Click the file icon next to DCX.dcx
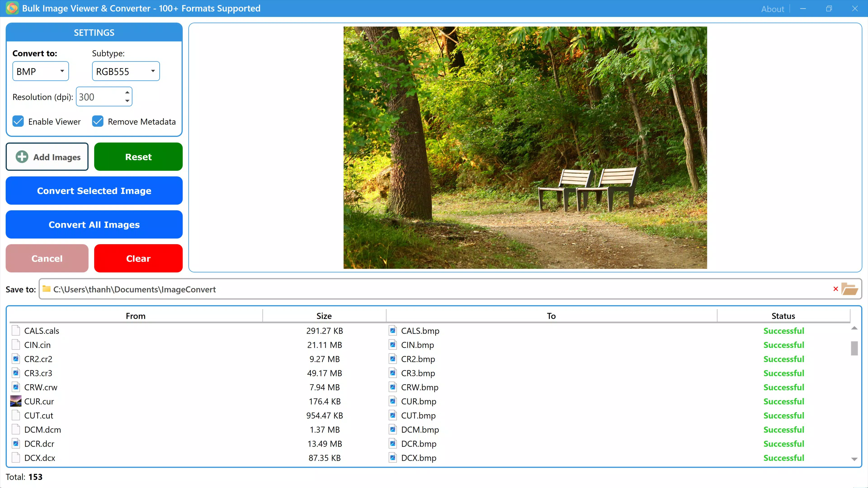 tap(16, 458)
